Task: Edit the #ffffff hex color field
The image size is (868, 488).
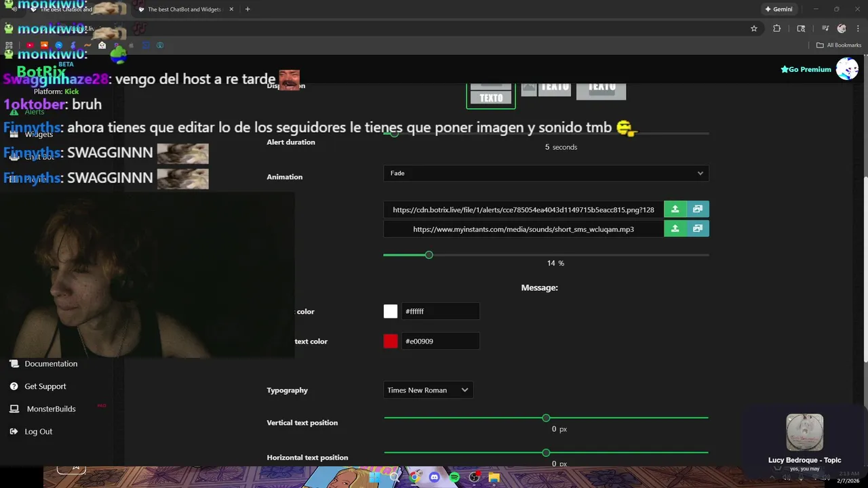Action: click(441, 312)
